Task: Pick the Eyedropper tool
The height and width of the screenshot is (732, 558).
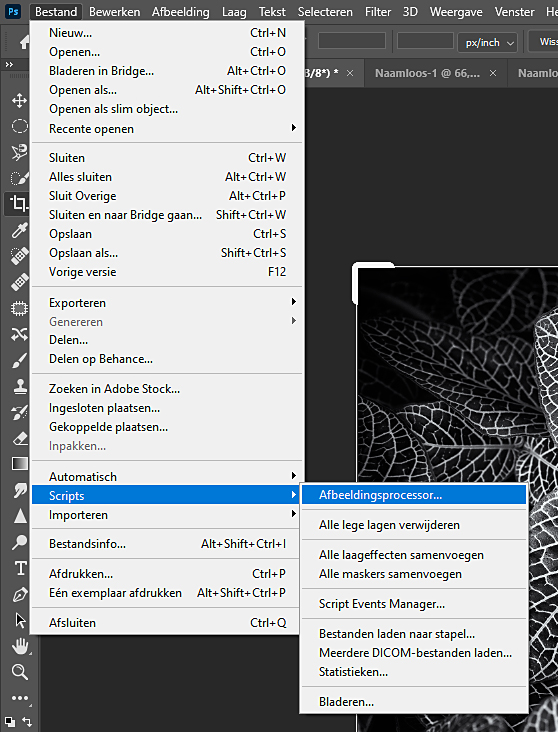Action: (19, 230)
